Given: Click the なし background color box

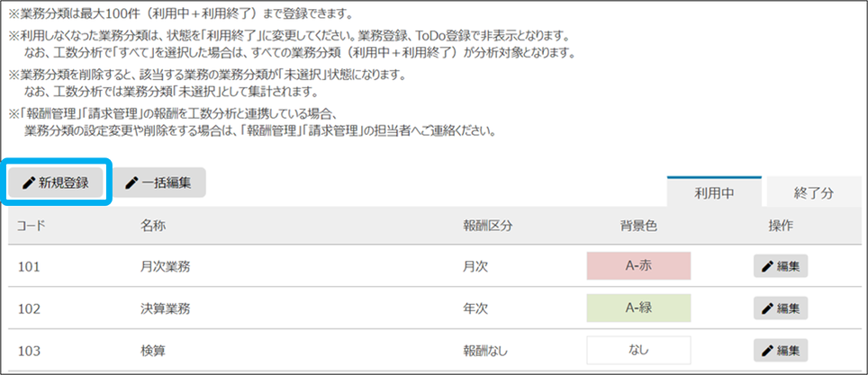Looking at the screenshot, I should tap(637, 350).
